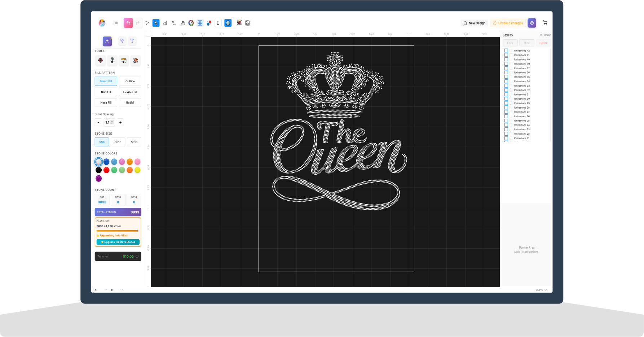Open the hamburger menu
The image size is (644, 337).
click(x=116, y=23)
